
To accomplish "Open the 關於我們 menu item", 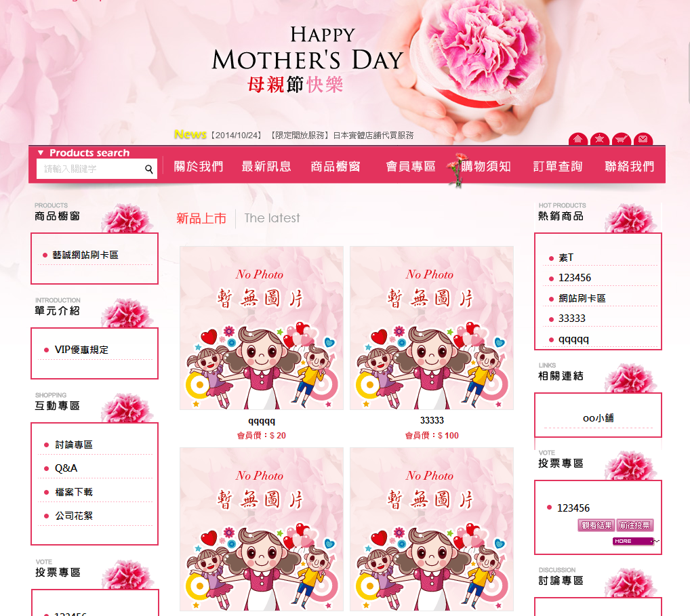I will tap(199, 166).
